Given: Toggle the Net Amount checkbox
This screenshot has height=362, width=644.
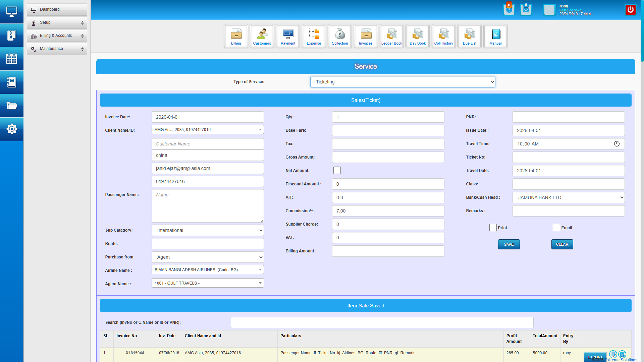Looking at the screenshot, I should pyautogui.click(x=337, y=171).
